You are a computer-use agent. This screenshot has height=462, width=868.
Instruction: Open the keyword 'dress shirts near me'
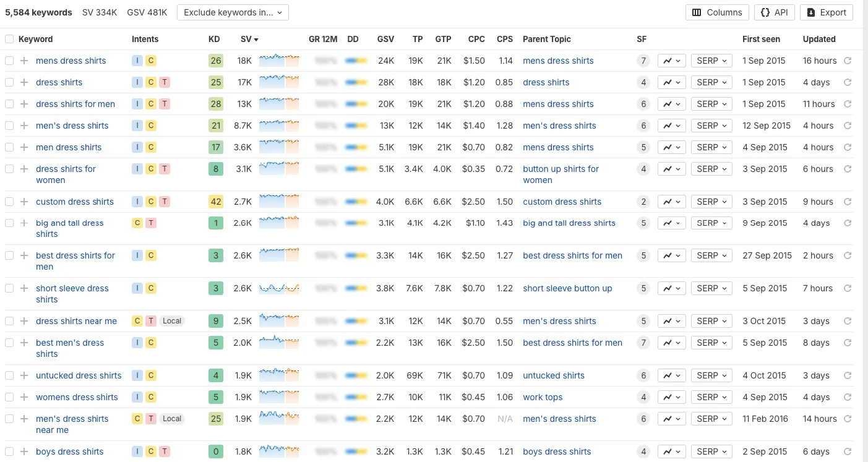(76, 321)
